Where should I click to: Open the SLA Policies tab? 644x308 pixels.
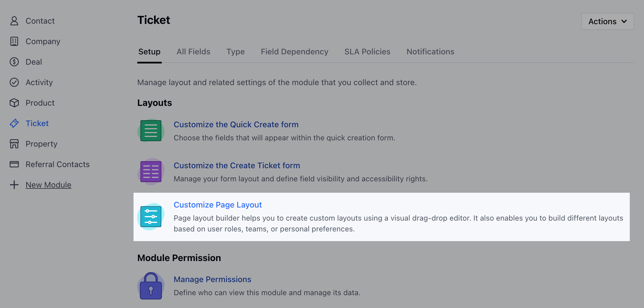[x=367, y=52]
